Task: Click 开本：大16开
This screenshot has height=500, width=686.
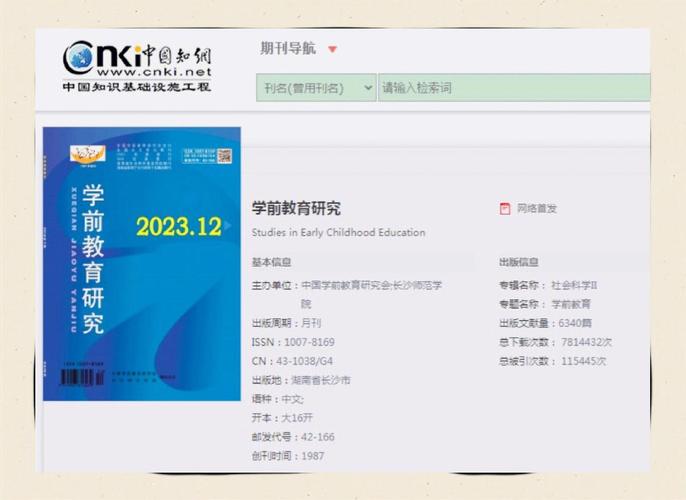Action: pyautogui.click(x=282, y=418)
